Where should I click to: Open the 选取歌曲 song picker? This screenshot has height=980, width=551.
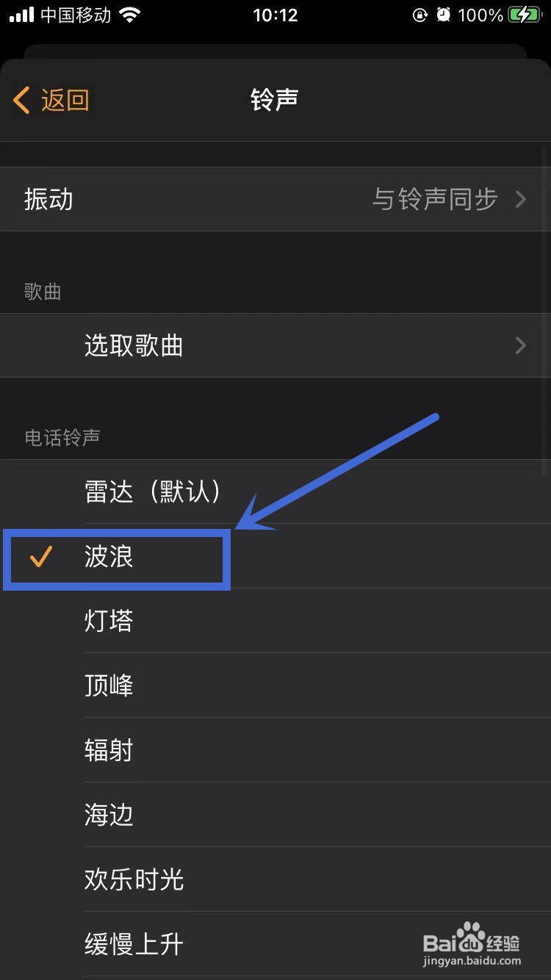(275, 345)
